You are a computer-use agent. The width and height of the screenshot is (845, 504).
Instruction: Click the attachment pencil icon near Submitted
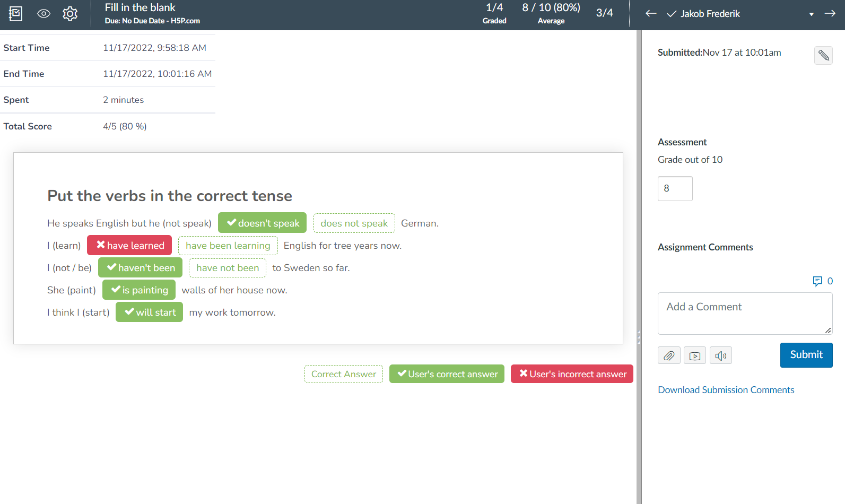tap(823, 55)
